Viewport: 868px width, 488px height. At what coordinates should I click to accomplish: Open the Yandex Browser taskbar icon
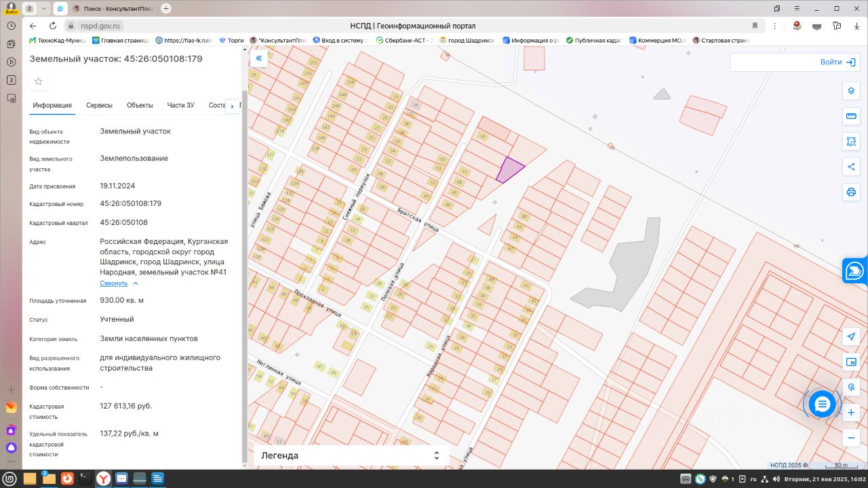[103, 479]
